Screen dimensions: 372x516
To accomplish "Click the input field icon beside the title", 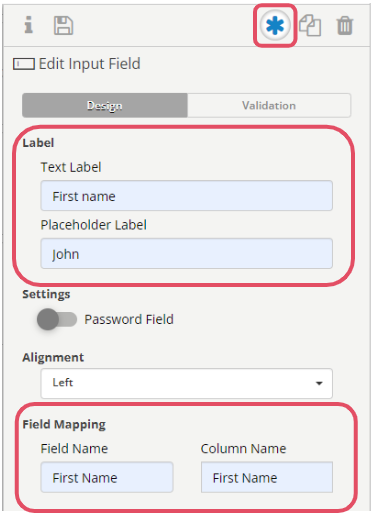I will tap(24, 64).
